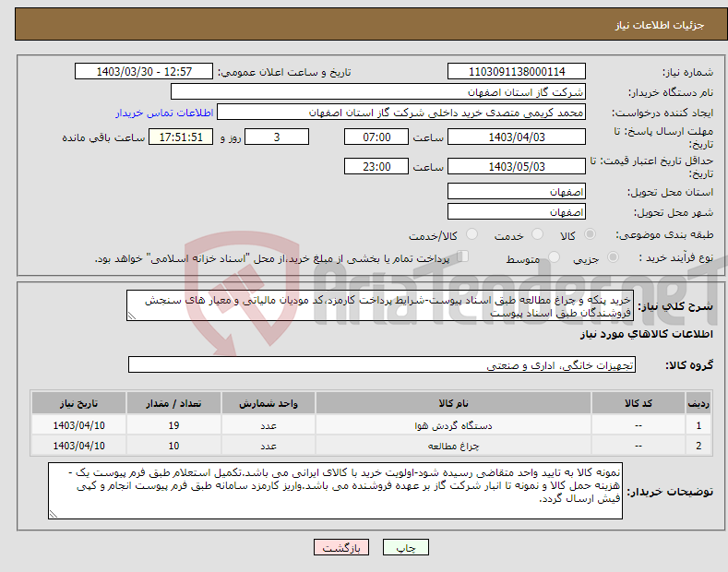The width and height of the screenshot is (728, 572).
Task: Click the announcement date field 1403/03/30 - 12:57
Action: 144,72
